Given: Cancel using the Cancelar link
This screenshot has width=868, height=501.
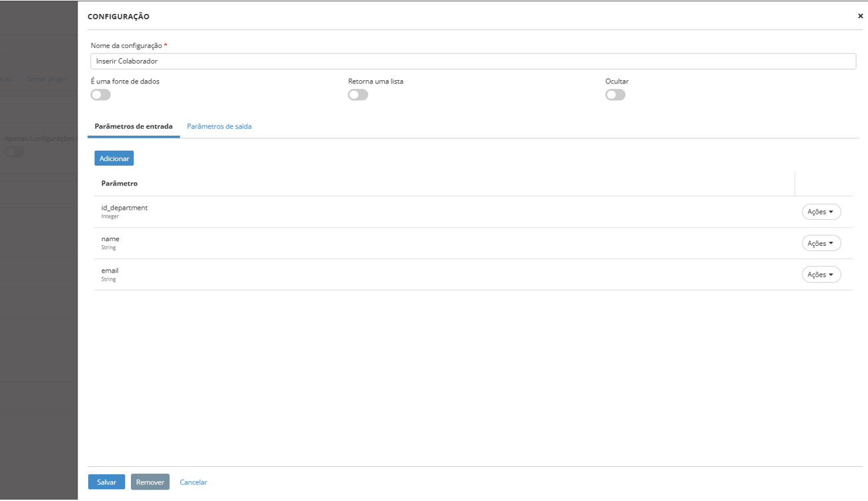Looking at the screenshot, I should pos(194,482).
